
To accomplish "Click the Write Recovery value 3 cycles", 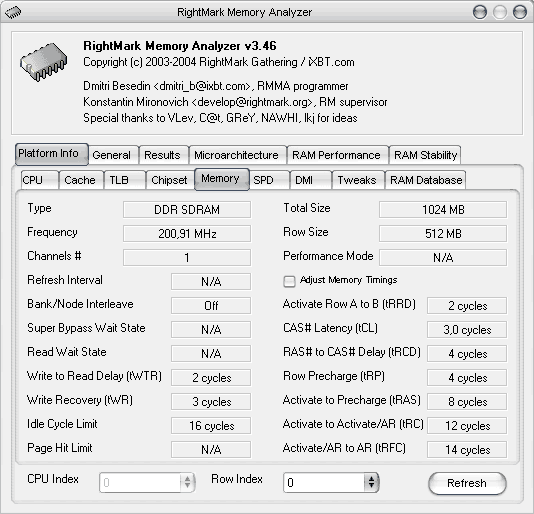I will 211,402.
